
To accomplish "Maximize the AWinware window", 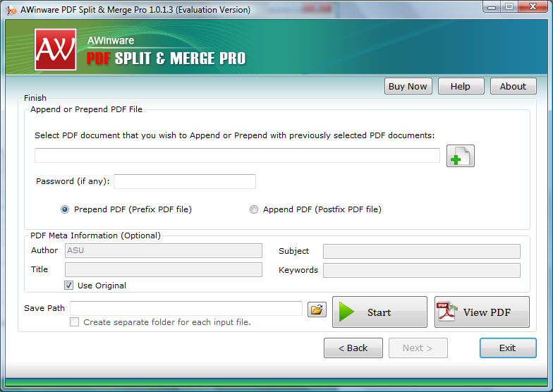I will pyautogui.click(x=509, y=7).
